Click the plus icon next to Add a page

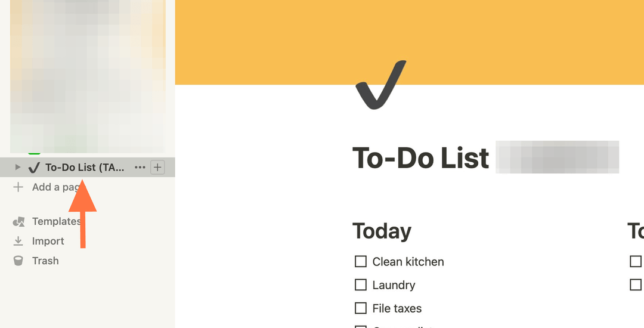(x=18, y=187)
